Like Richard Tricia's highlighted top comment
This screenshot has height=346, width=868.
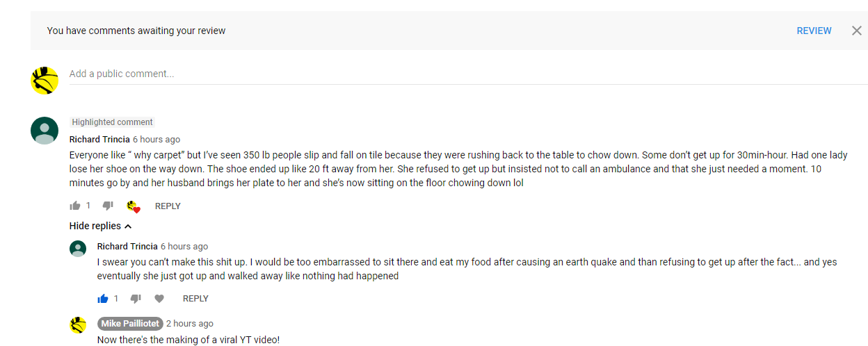[75, 206]
